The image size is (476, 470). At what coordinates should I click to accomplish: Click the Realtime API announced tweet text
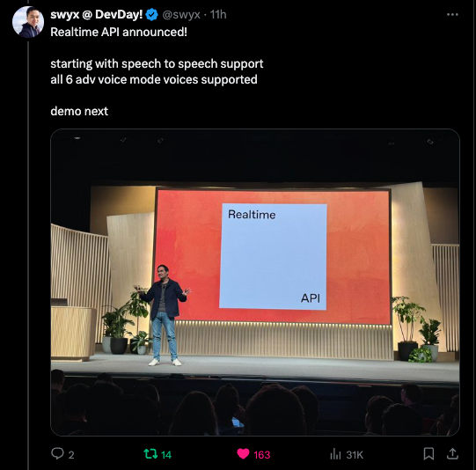coord(119,32)
